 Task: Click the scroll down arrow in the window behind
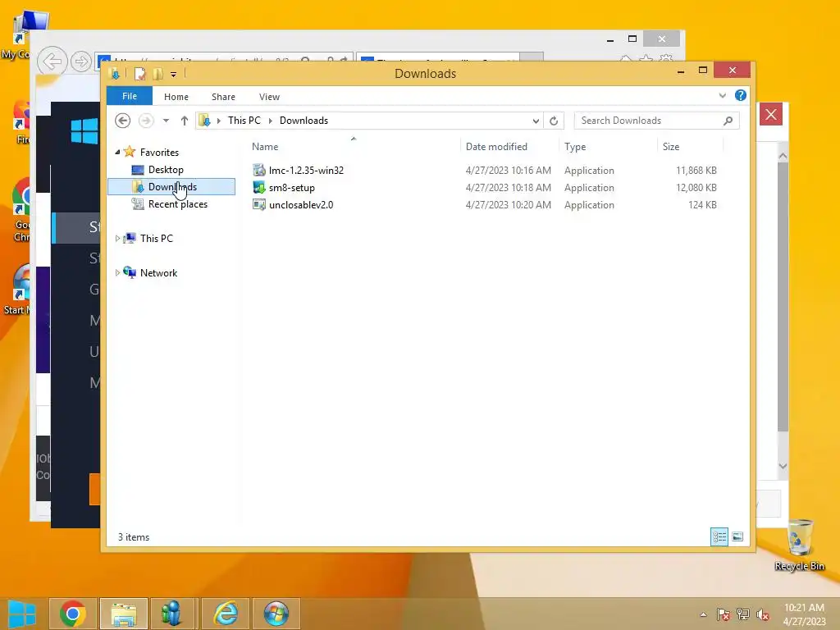[x=783, y=466]
